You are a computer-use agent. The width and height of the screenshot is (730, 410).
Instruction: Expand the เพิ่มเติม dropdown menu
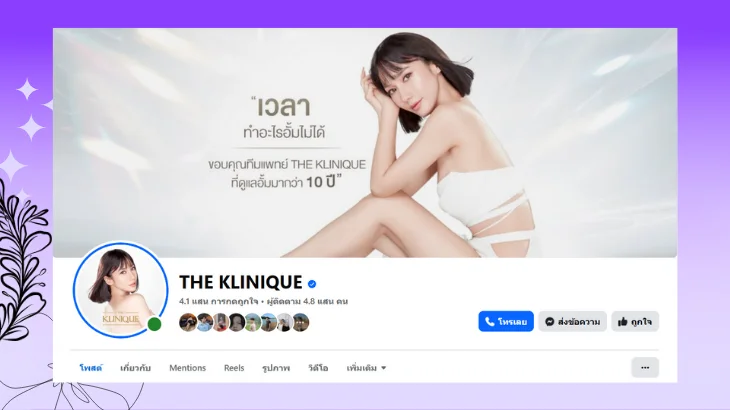366,368
